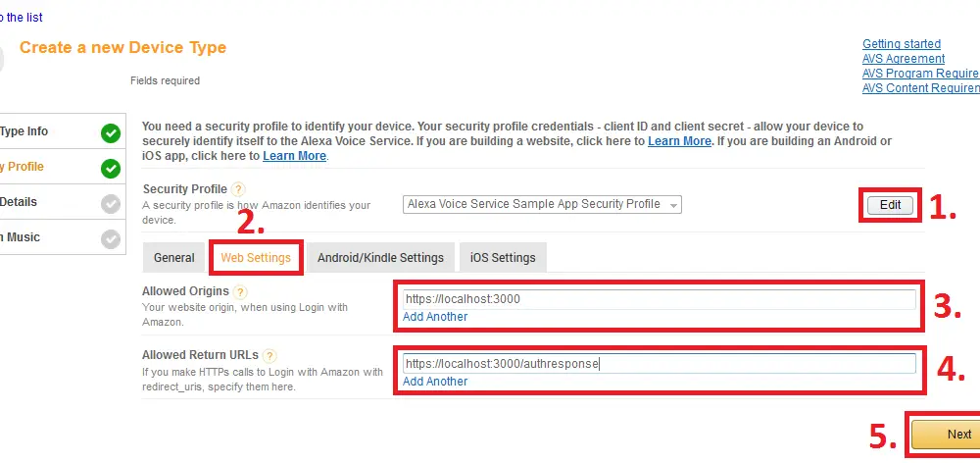Click the Fields required text
The height and width of the screenshot is (463, 980).
click(x=165, y=80)
